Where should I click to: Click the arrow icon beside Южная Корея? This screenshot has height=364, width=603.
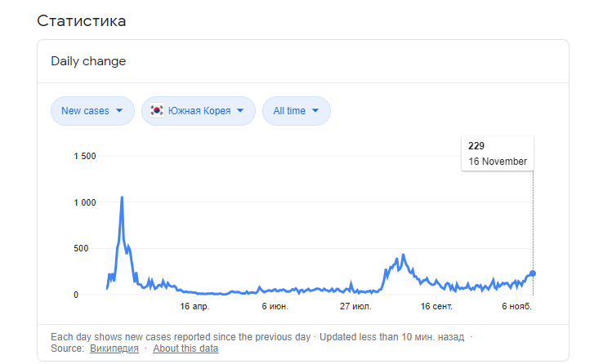tap(241, 111)
